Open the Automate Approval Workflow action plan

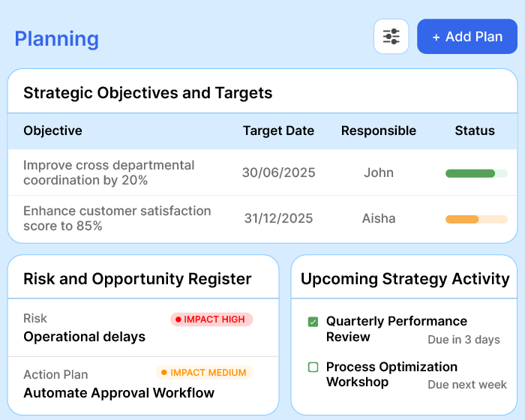click(x=118, y=393)
